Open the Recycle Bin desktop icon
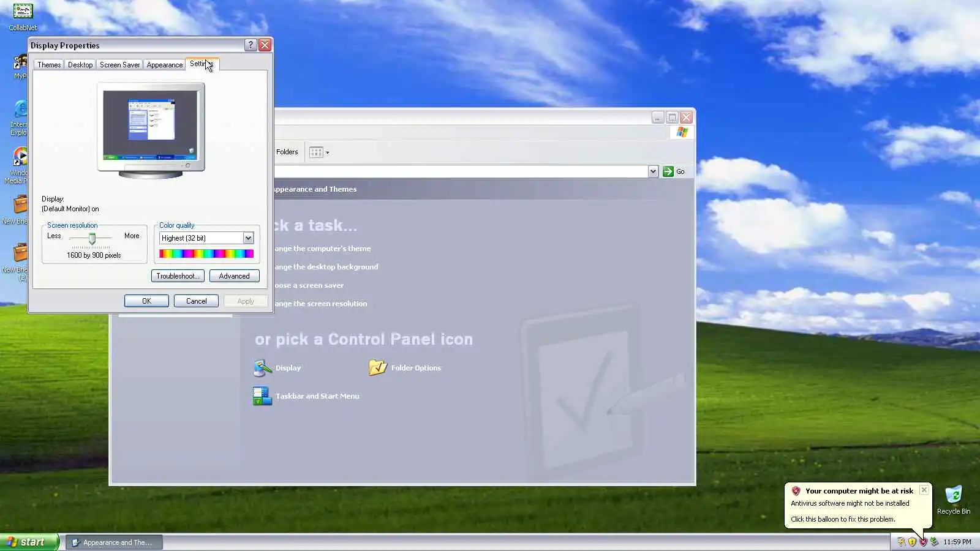 point(954,495)
